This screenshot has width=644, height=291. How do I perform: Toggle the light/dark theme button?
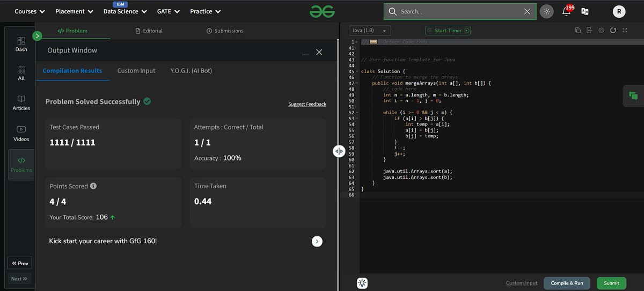coord(546,11)
